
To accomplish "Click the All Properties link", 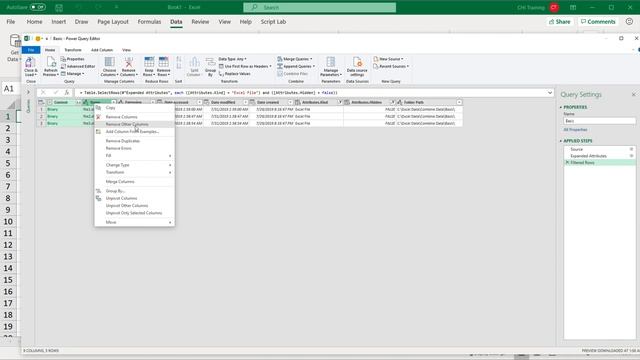I will [575, 129].
